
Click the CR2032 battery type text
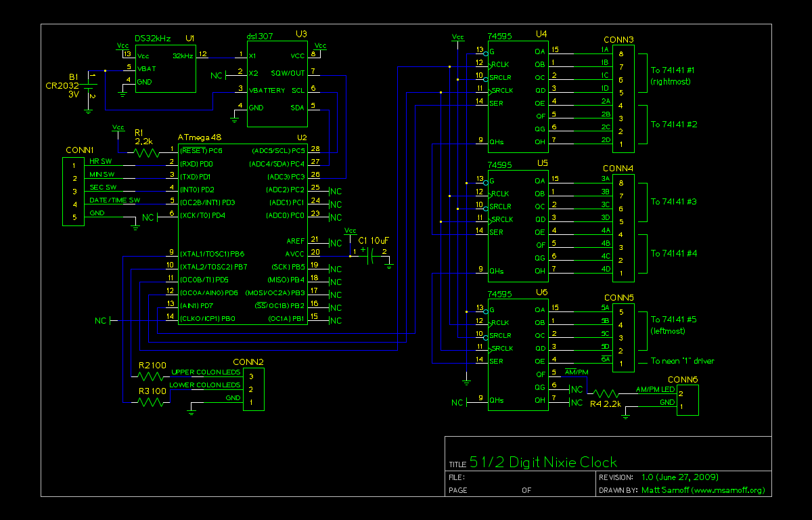click(63, 86)
